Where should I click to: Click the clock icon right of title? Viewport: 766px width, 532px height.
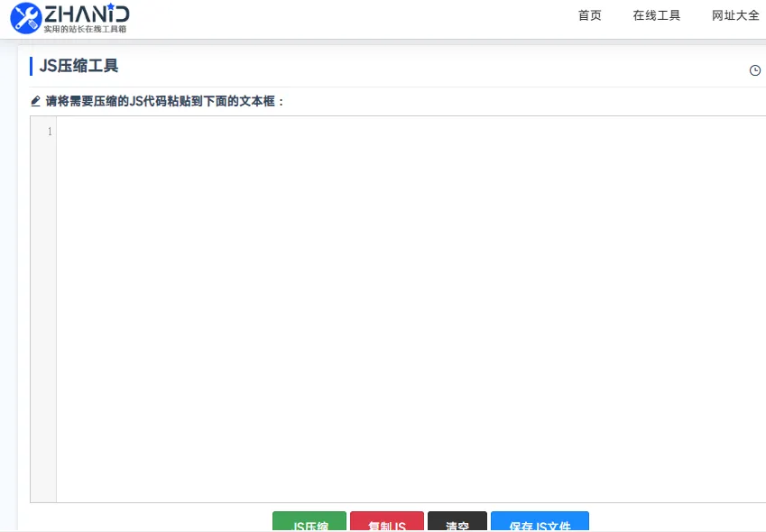(x=755, y=70)
